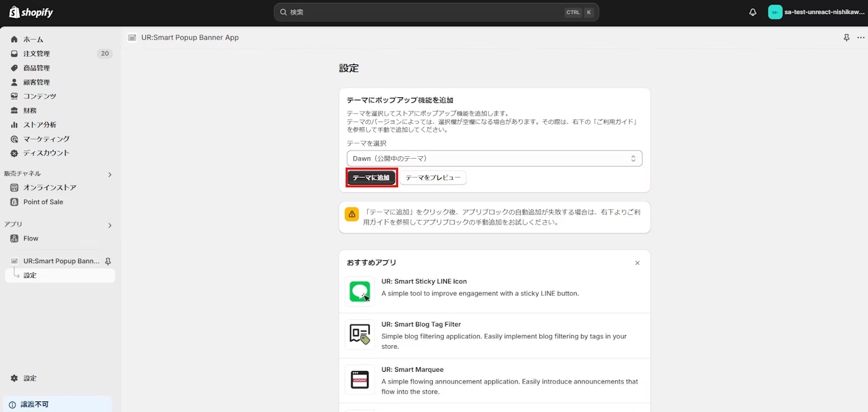Click the discounts badge icon
The image size is (868, 412).
(14, 153)
